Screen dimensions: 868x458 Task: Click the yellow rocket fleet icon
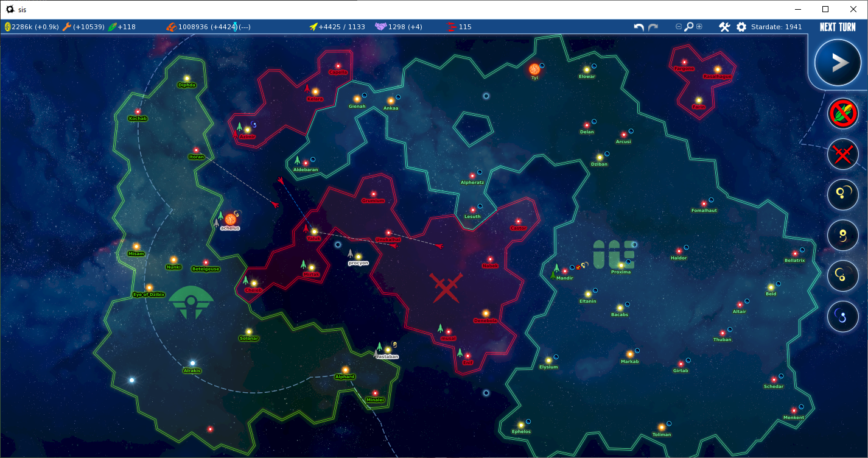313,27
